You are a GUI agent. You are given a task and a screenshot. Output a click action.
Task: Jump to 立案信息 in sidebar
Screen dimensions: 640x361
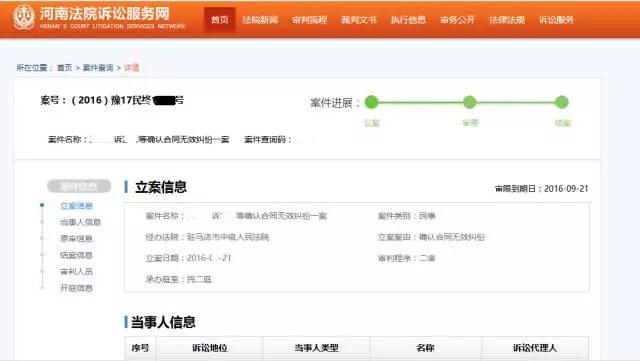pyautogui.click(x=76, y=206)
